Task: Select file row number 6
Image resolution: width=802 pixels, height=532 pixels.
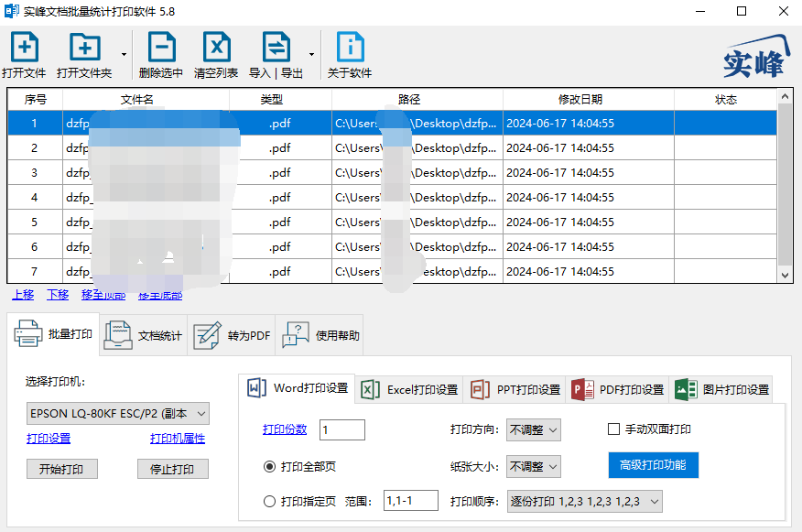Action: 392,246
